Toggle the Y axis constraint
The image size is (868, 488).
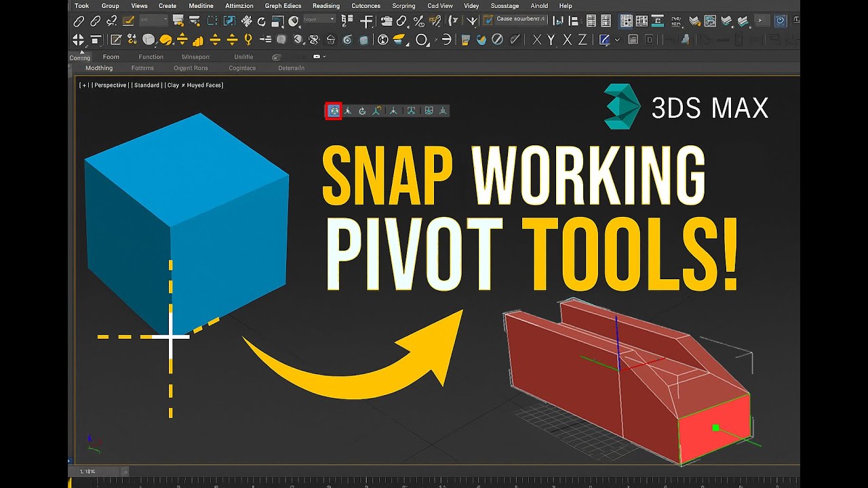[551, 39]
